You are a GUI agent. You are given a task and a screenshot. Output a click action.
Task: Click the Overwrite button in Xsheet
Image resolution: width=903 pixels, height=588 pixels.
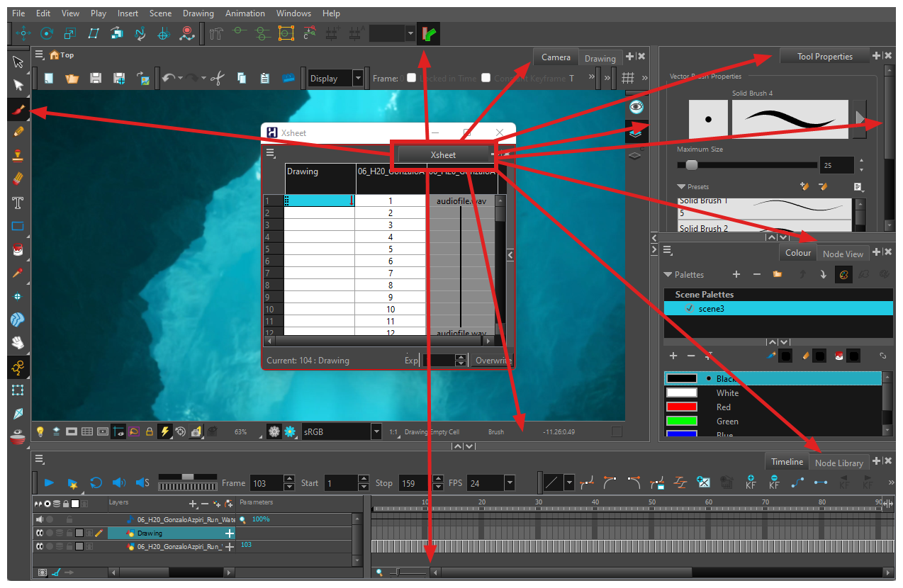(x=492, y=361)
